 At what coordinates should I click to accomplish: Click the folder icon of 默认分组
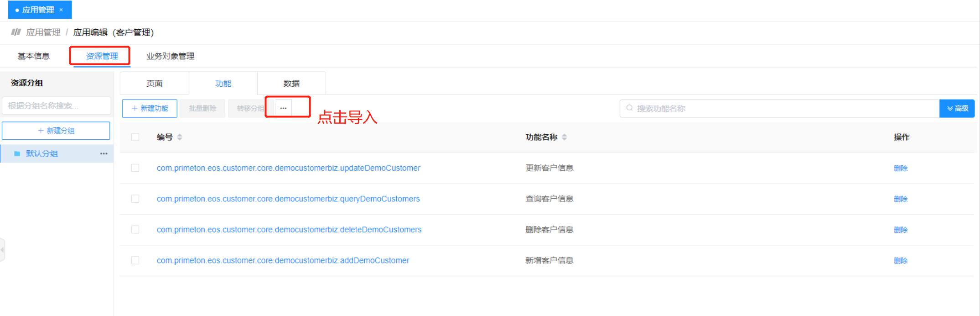[17, 154]
